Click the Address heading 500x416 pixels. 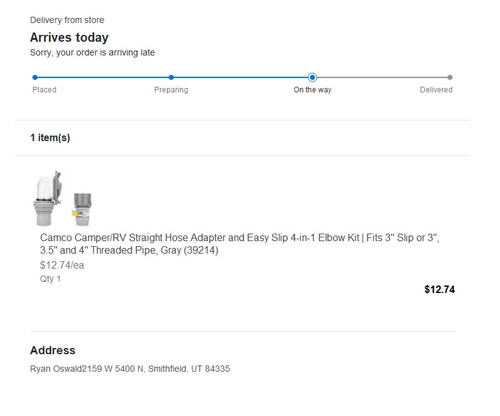pos(53,350)
